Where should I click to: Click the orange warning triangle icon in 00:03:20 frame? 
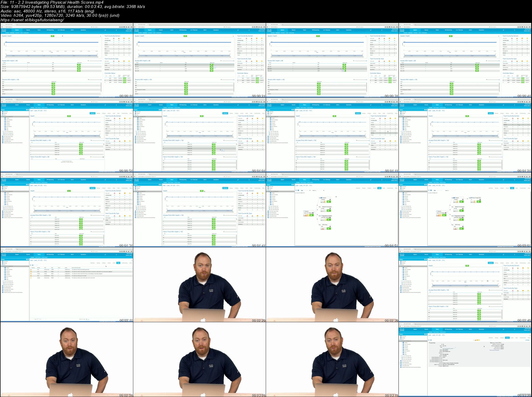click(x=475, y=340)
